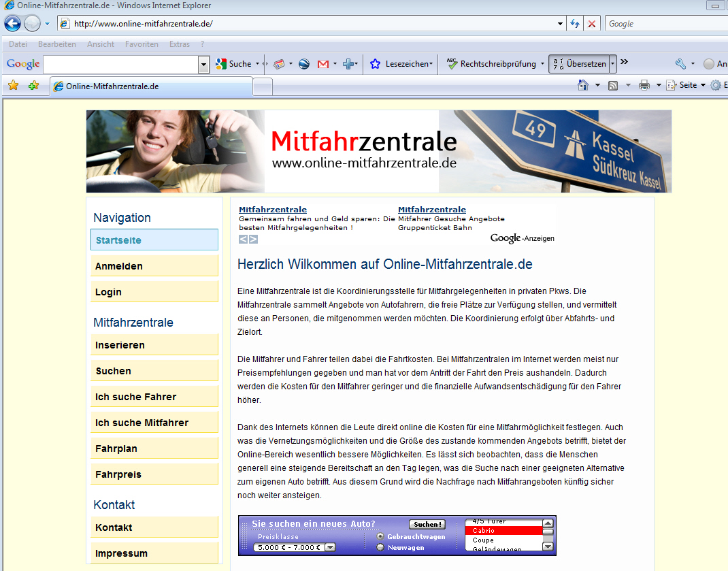Click the Google Toolbar wrench settings icon
The image size is (728, 571).
point(680,64)
